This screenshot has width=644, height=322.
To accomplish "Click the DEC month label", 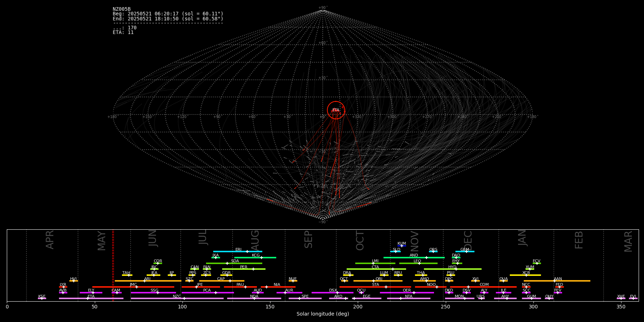I will click(468, 241).
